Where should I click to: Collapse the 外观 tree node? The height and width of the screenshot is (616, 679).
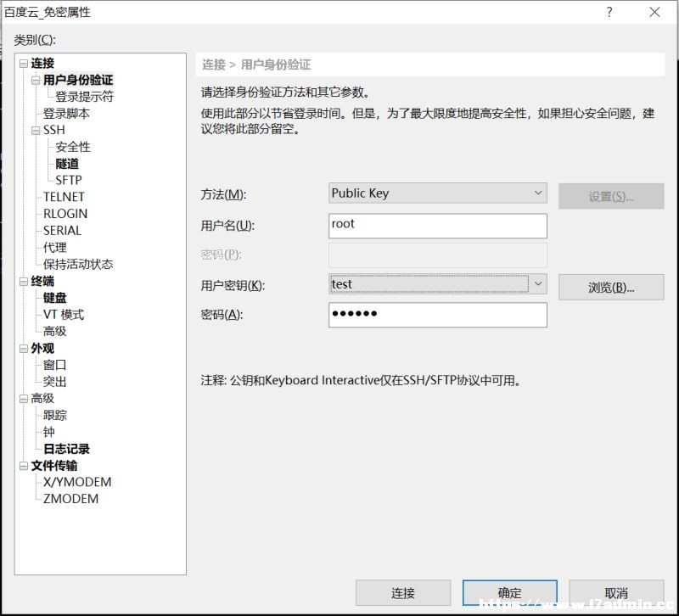24,349
